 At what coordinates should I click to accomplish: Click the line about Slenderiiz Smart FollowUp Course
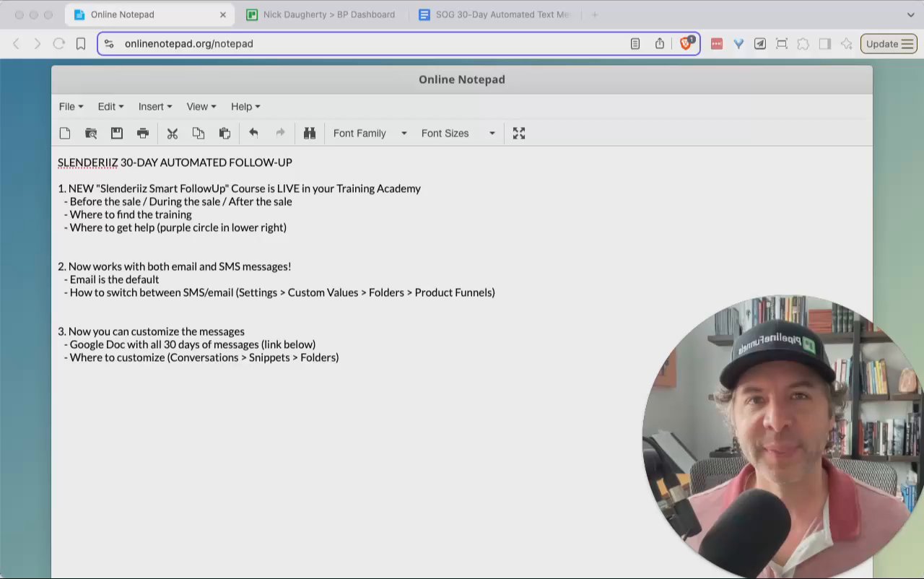tap(239, 188)
